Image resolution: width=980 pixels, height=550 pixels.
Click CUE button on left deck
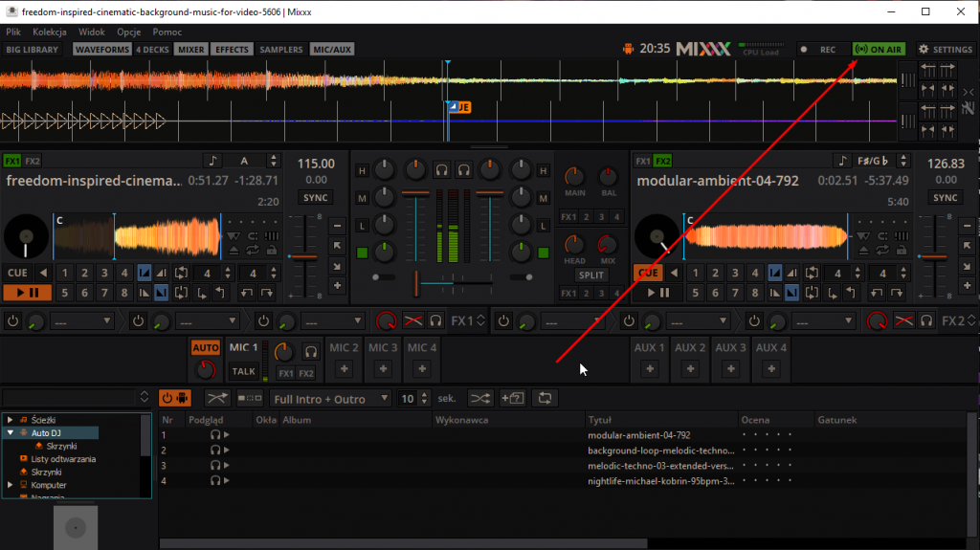point(17,273)
